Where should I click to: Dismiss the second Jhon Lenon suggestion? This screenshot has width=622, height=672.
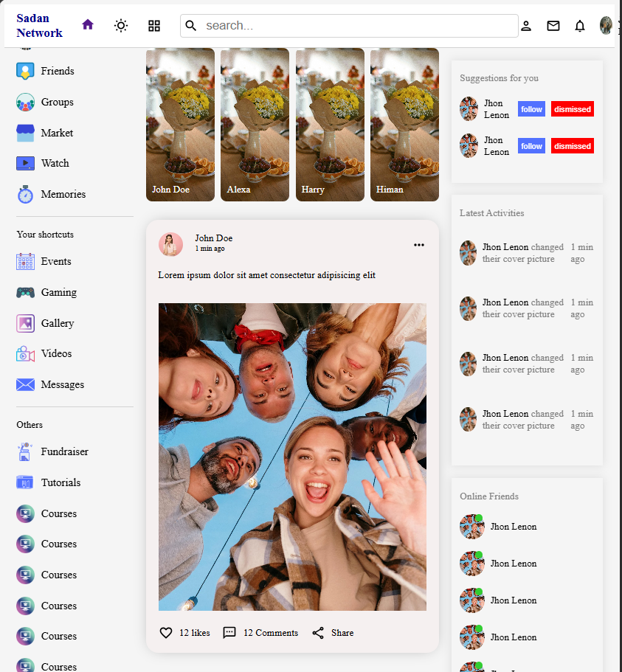pyautogui.click(x=573, y=146)
